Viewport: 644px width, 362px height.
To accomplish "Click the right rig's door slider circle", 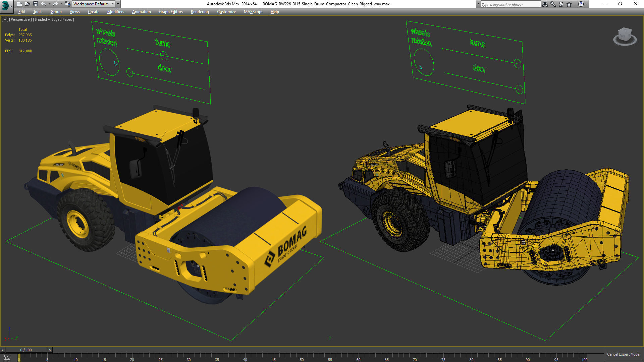I will (x=519, y=89).
